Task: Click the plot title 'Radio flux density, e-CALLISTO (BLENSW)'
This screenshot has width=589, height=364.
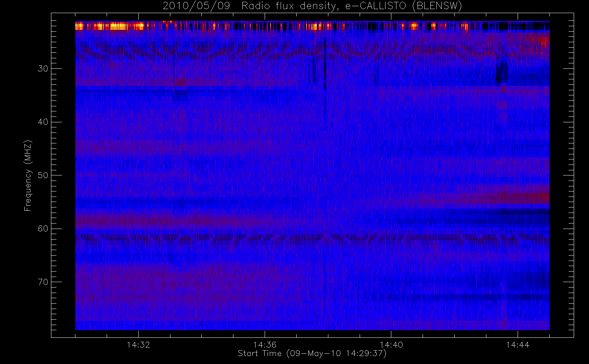Action: pyautogui.click(x=352, y=6)
